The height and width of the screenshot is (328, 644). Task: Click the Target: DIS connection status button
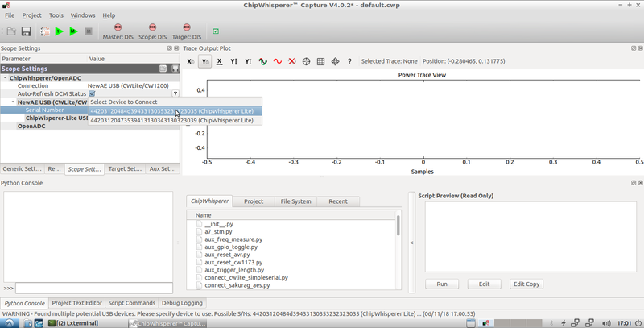click(187, 31)
